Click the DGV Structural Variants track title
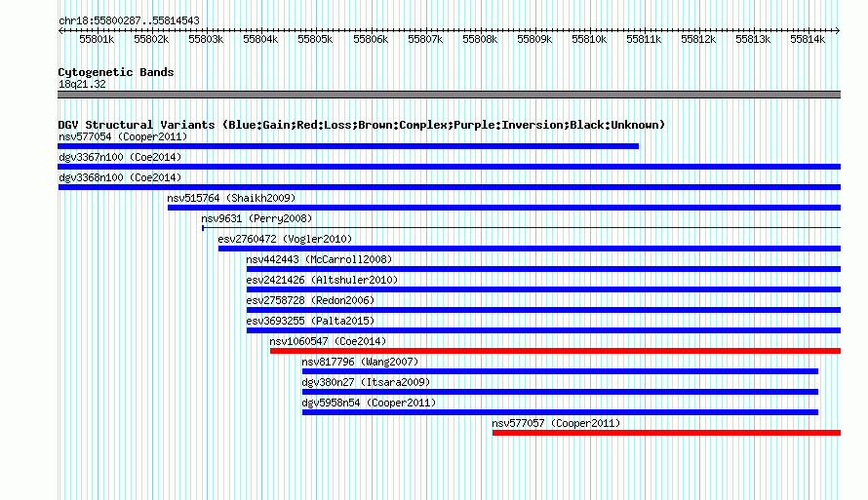Viewport: 868px width, 500px height. pyautogui.click(x=362, y=125)
